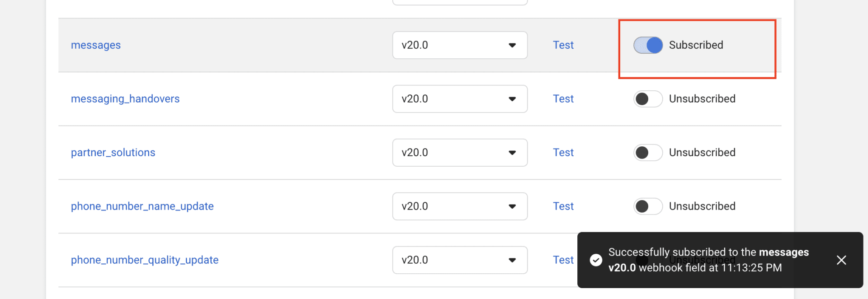Subscribe to phone_number_name_update with its toggle
The height and width of the screenshot is (299, 868).
648,206
